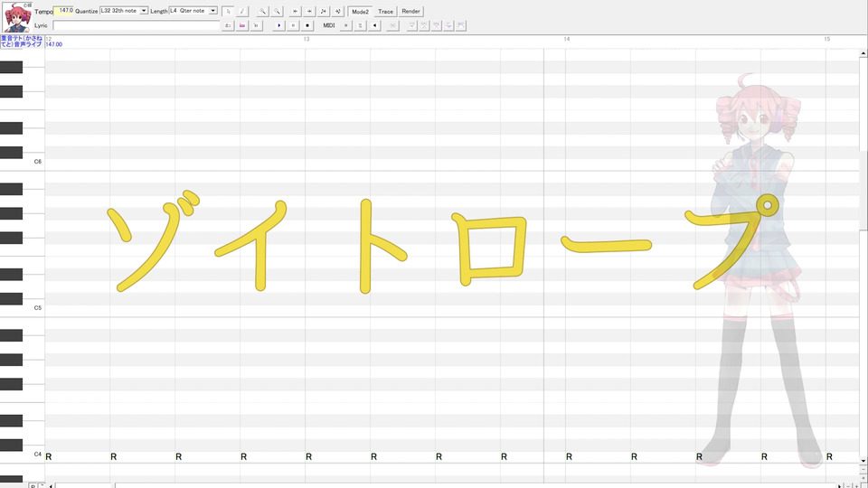Click vertical scrollbar down arrow
The height and width of the screenshot is (488, 868).
863,460
